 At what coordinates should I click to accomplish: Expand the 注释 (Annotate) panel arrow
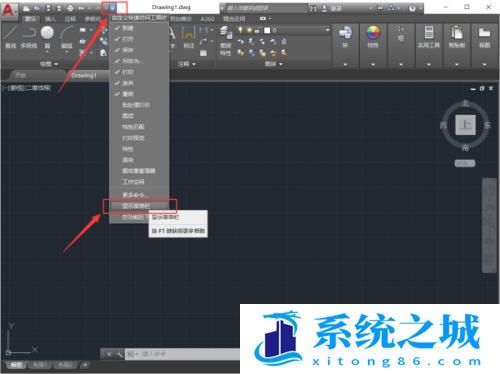[194, 64]
